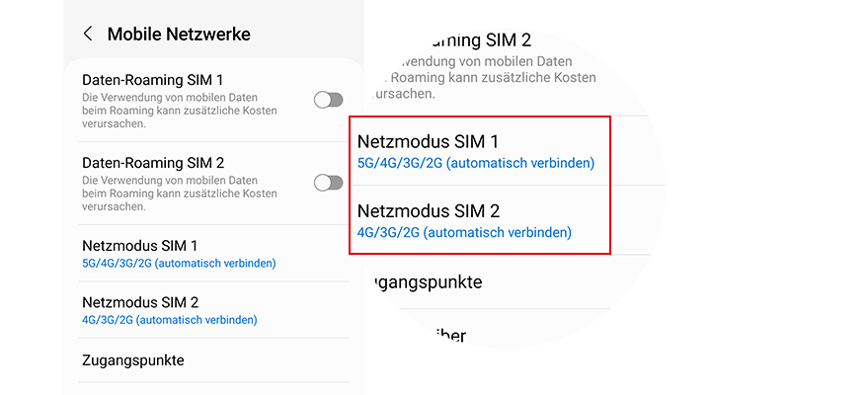Open the magnified Zugangspunkte entry
The image size is (868, 395).
click(x=423, y=282)
